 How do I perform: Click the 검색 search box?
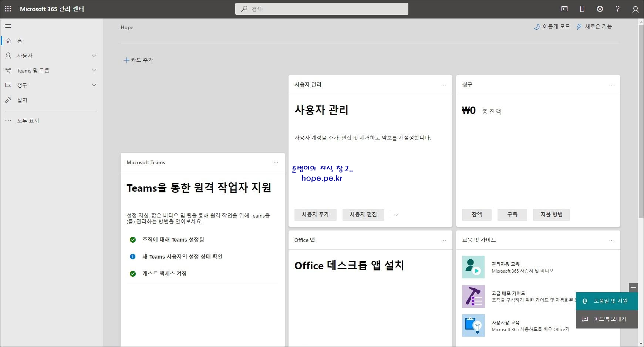(x=322, y=9)
